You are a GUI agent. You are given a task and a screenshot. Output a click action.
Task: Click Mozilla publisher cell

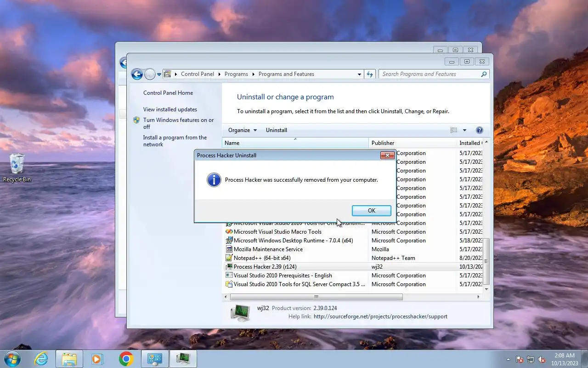click(380, 249)
